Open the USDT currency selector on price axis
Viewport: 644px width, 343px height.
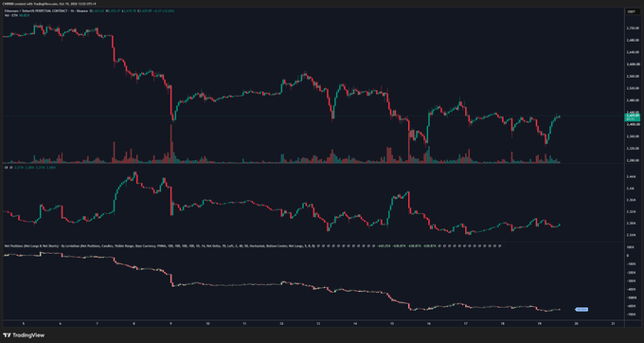click(632, 11)
